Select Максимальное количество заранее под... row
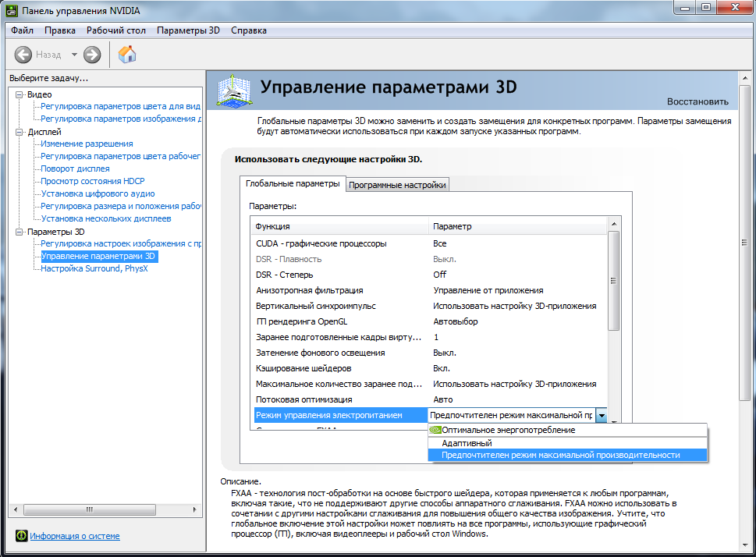756x557 pixels. point(429,384)
